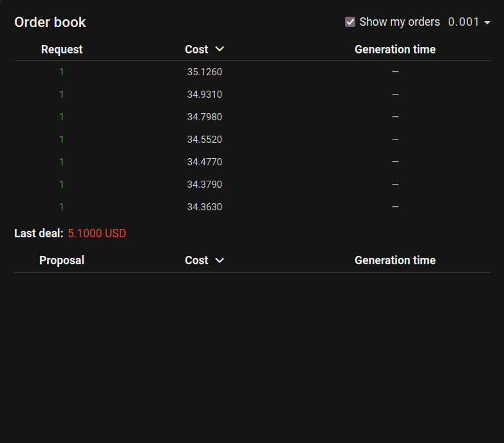Viewport: 504px width, 443px height.
Task: Select the request order priced 34.4770
Action: (205, 162)
